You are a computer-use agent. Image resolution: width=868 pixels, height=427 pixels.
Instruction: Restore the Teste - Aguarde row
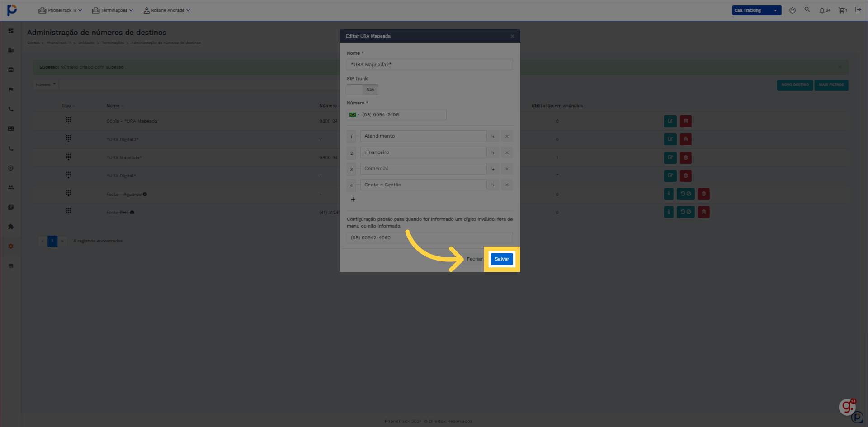click(685, 194)
